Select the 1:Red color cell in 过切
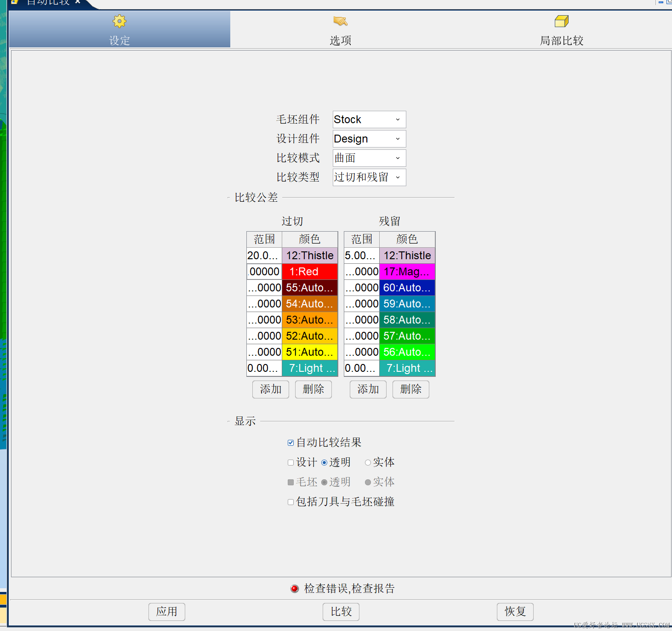Screen dimensions: 672x631 [x=310, y=272]
